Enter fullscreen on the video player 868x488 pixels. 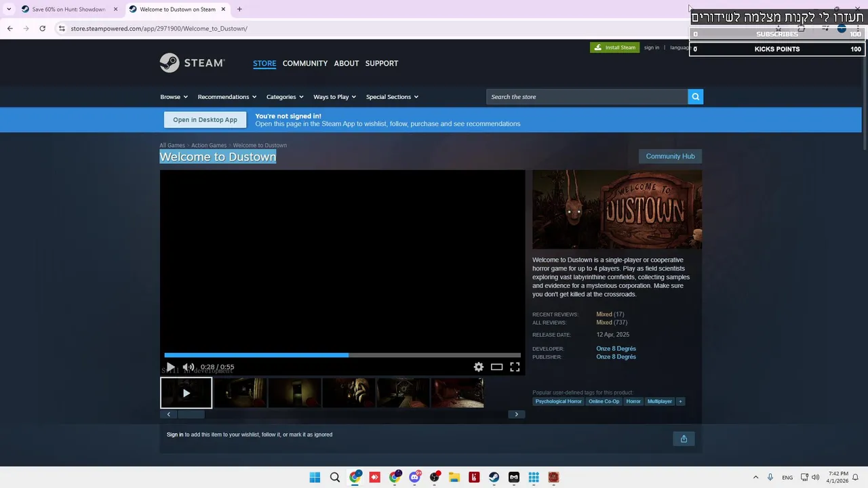point(515,367)
